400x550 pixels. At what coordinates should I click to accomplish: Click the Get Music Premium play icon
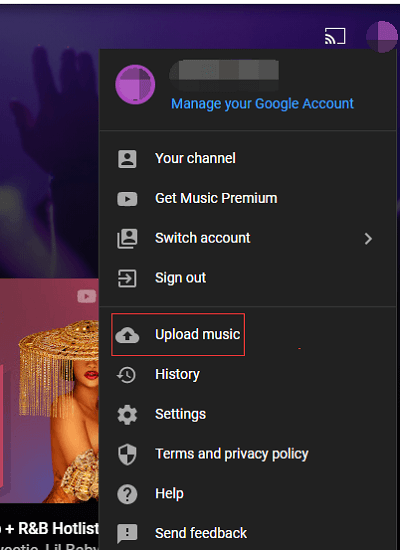click(x=127, y=199)
